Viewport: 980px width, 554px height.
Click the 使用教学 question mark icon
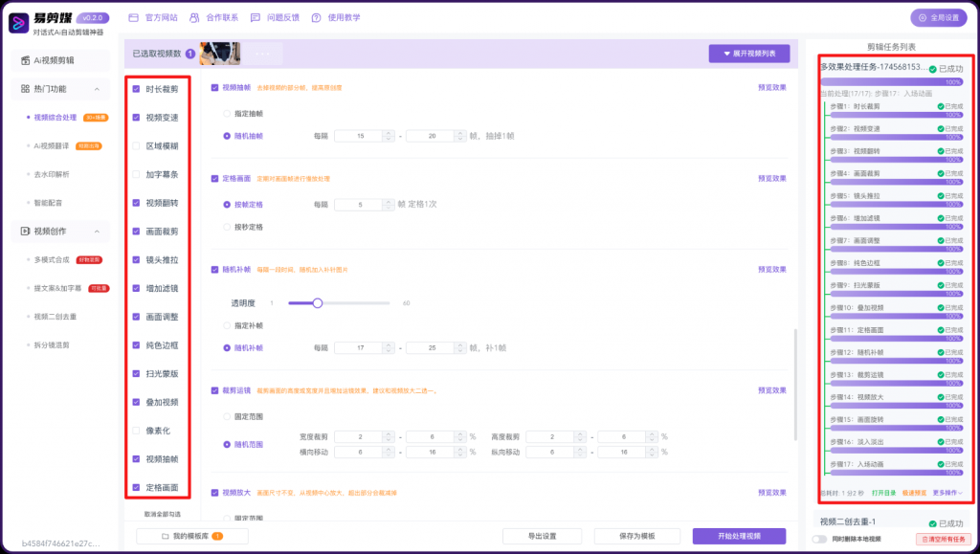317,17
